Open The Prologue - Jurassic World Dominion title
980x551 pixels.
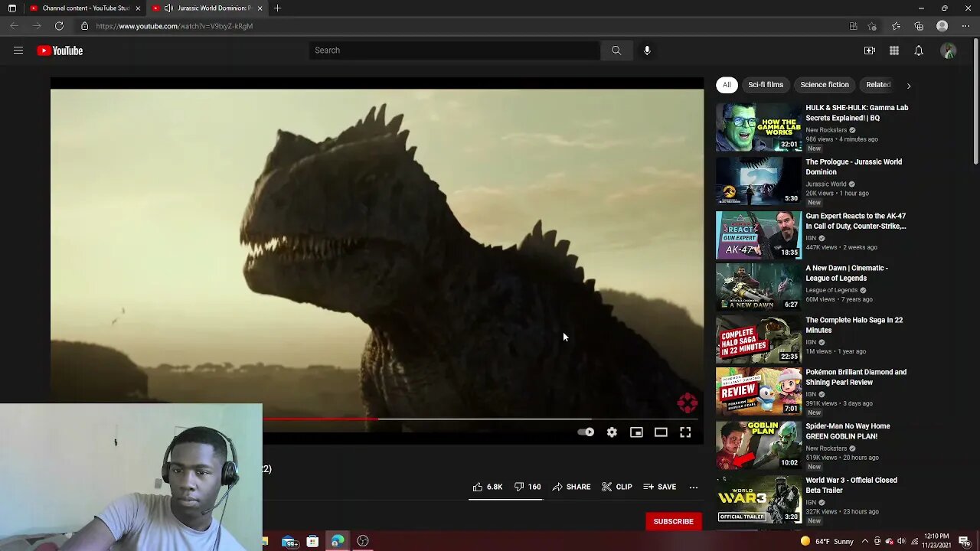tap(854, 167)
